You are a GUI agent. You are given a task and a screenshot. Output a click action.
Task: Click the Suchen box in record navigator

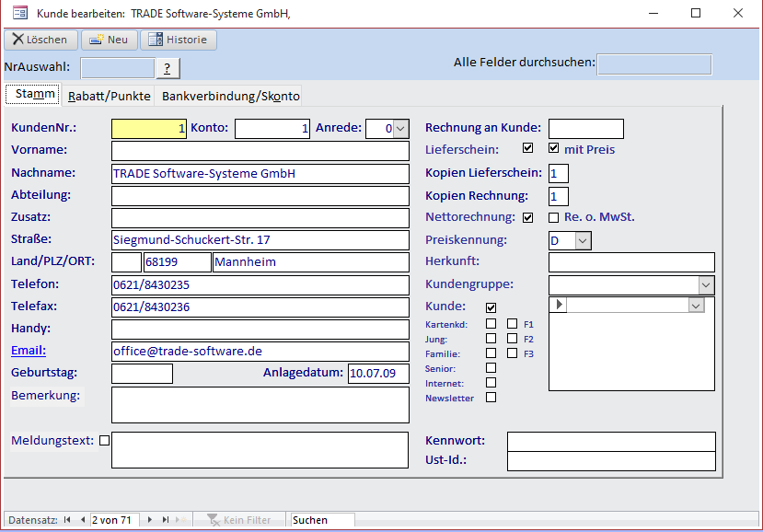coord(323,520)
